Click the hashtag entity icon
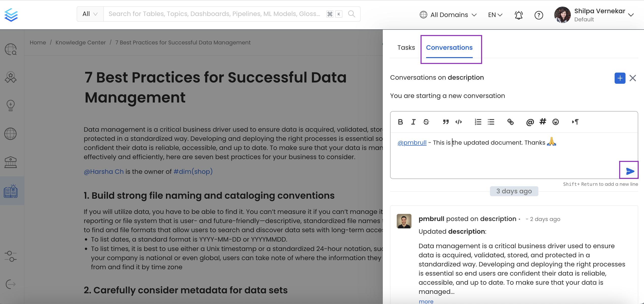This screenshot has height=304, width=644. click(x=543, y=122)
